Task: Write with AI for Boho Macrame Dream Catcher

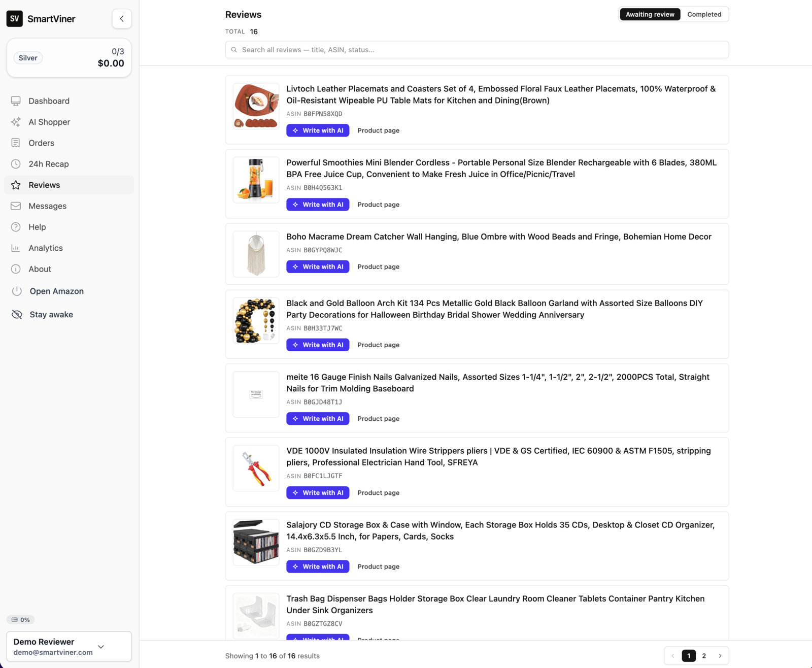Action: (x=318, y=266)
